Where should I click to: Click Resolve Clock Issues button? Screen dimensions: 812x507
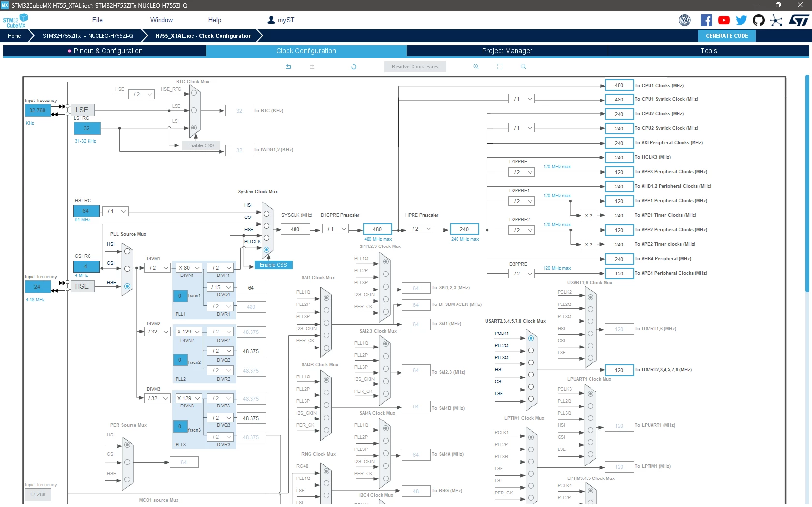pos(415,67)
